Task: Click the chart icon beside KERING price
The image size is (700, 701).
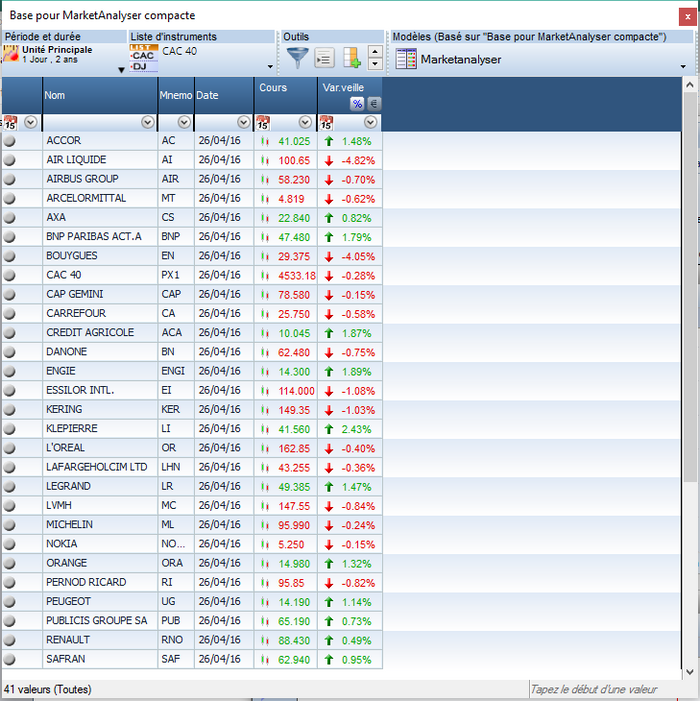Action: click(265, 410)
